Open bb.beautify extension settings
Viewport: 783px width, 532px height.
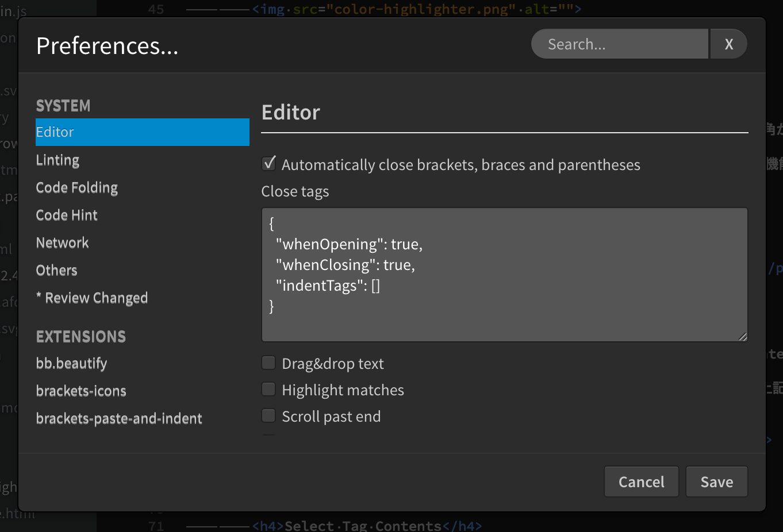[x=71, y=364]
